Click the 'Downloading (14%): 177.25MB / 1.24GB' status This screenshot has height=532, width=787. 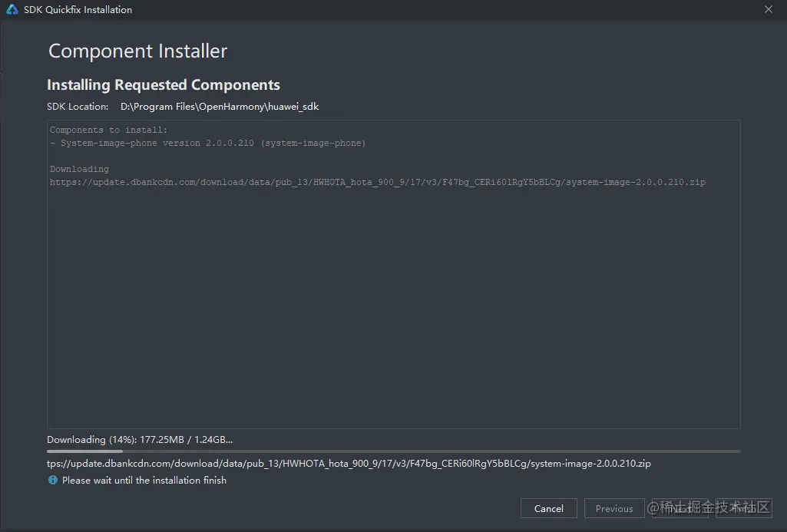click(x=140, y=440)
